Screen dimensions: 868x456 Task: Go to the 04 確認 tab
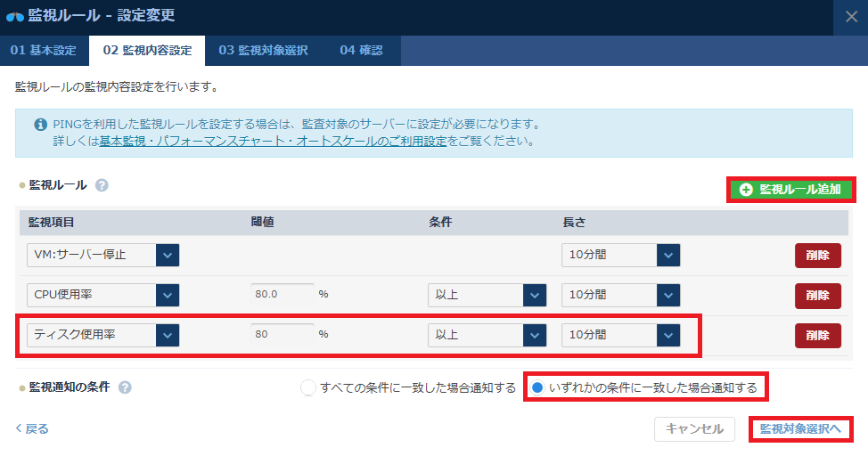click(361, 51)
